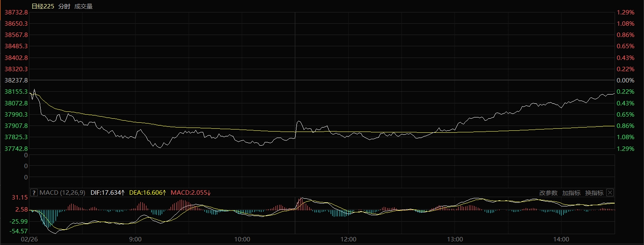Click the MACD help question mark icon
The image size is (644, 245).
pyautogui.click(x=34, y=193)
